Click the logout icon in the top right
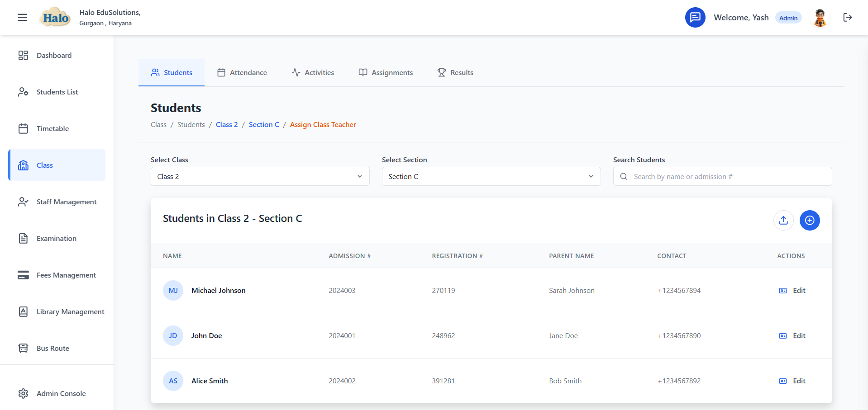The height and width of the screenshot is (410, 868). pyautogui.click(x=848, y=17)
